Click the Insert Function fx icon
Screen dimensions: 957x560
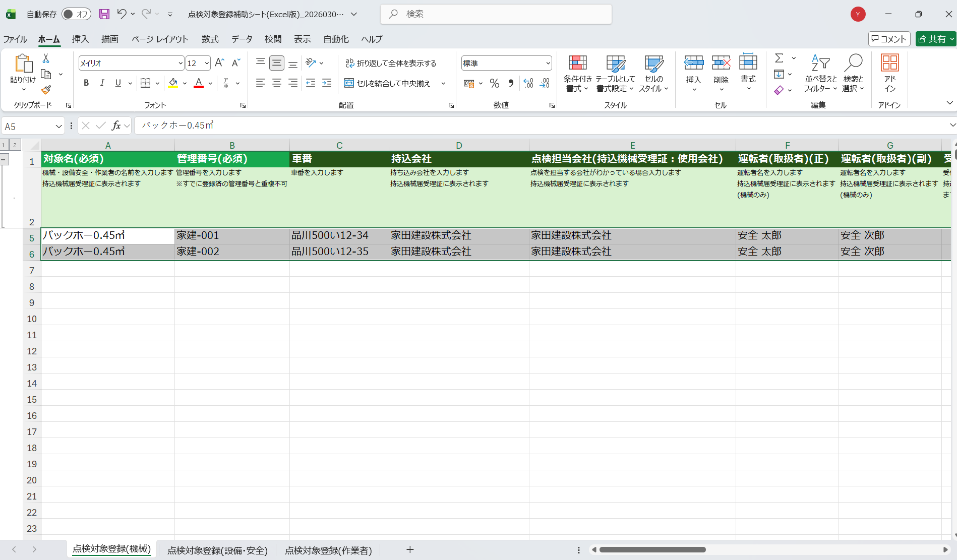click(116, 126)
